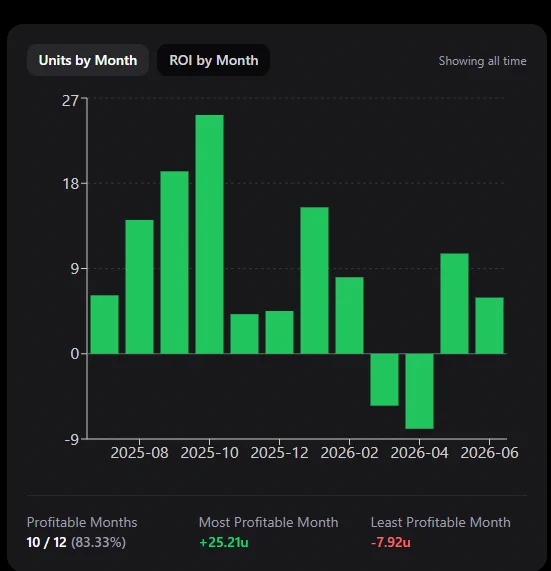
Task: Click x-axis label 2025-10
Action: (209, 453)
